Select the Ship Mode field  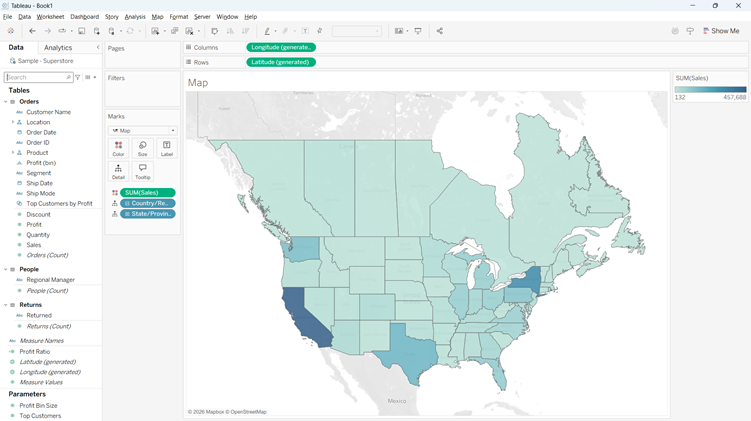click(41, 193)
